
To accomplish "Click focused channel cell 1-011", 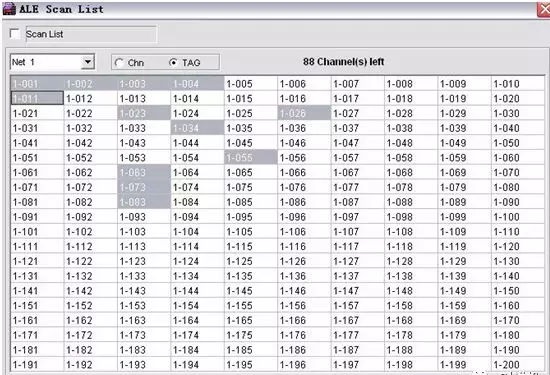I will (37, 98).
